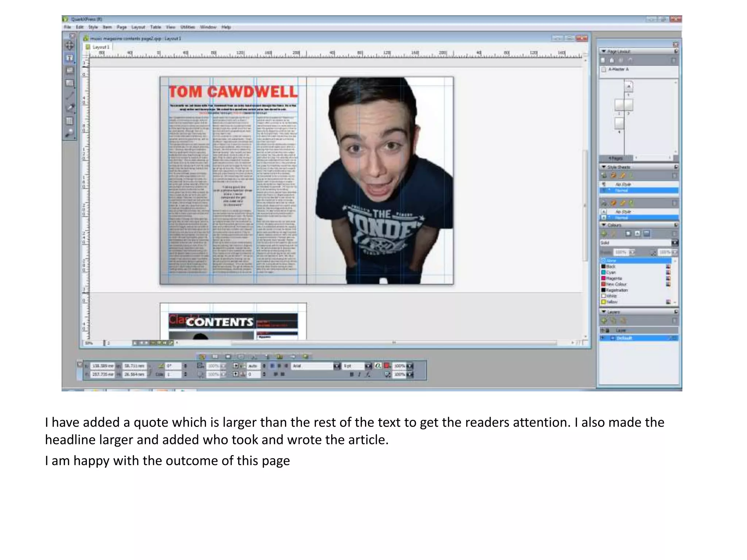Choose the Magenta colour swatch
Image resolution: width=747 pixels, height=560 pixels.
pos(614,278)
